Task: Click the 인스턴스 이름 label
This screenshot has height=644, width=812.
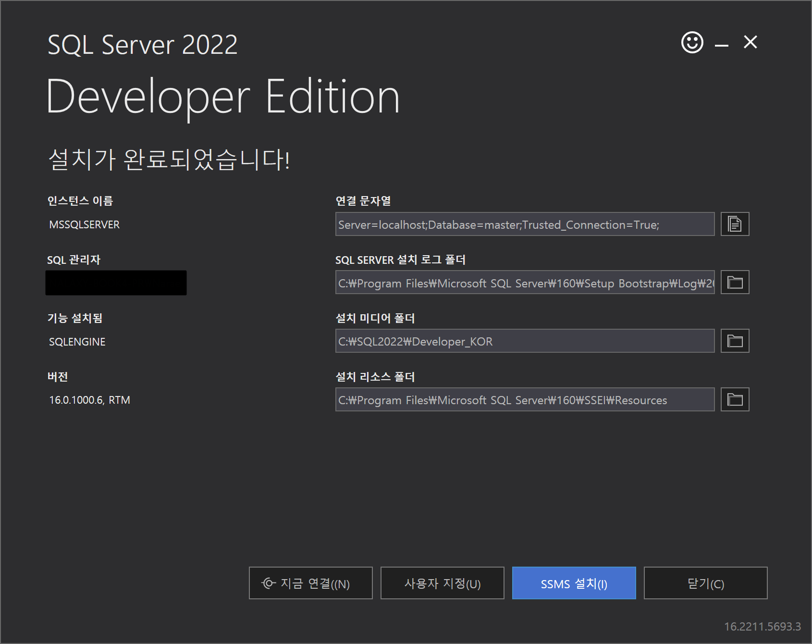Action: [x=80, y=201]
